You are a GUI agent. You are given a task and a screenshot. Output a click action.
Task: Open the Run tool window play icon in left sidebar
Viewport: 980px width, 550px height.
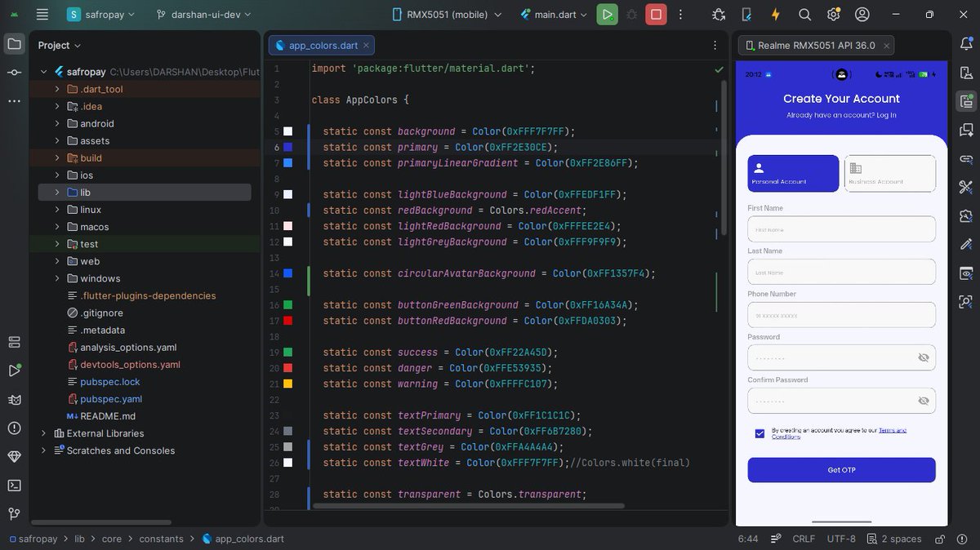(14, 370)
